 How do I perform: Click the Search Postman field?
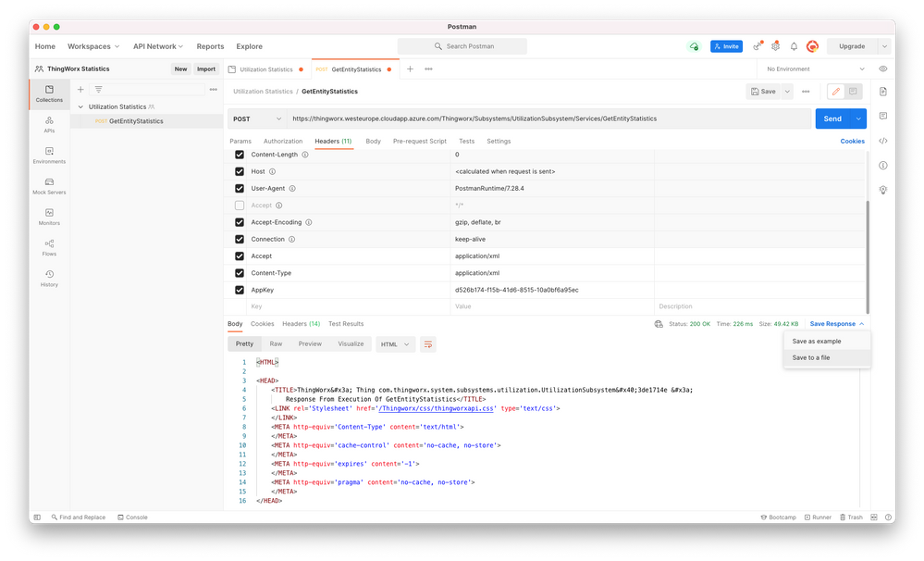[462, 46]
